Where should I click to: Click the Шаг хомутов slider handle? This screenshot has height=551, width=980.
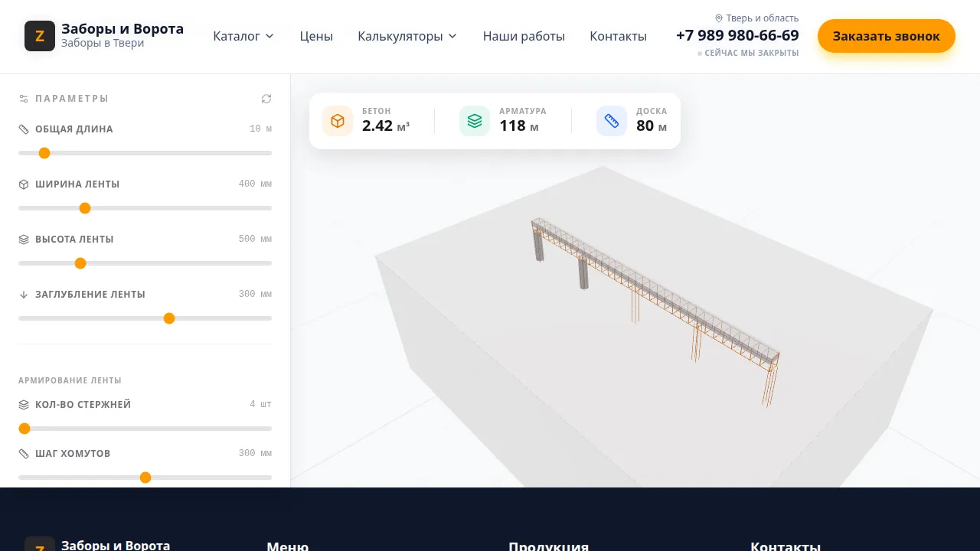[145, 478]
